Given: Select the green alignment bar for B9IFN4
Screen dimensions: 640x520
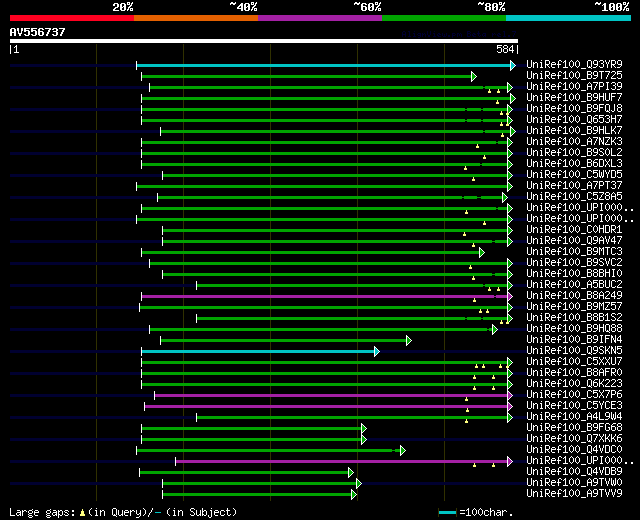Looking at the screenshot, I should pos(286,340).
